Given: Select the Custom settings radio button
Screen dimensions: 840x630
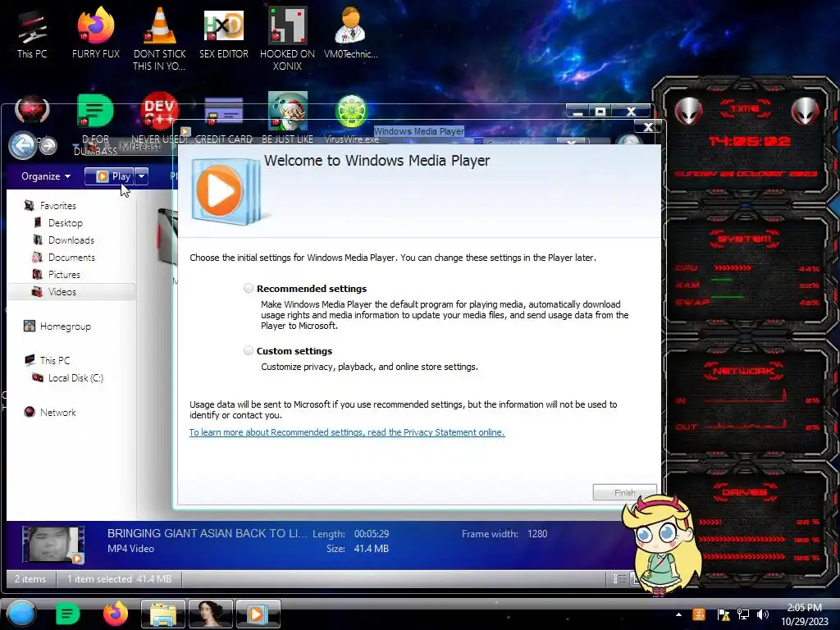Looking at the screenshot, I should pyautogui.click(x=248, y=351).
